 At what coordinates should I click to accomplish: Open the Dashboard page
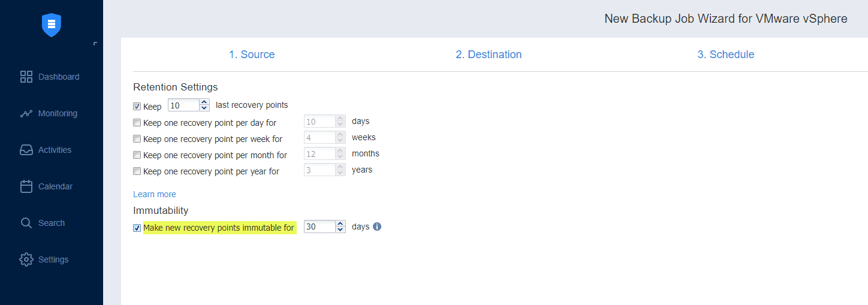coord(59,77)
